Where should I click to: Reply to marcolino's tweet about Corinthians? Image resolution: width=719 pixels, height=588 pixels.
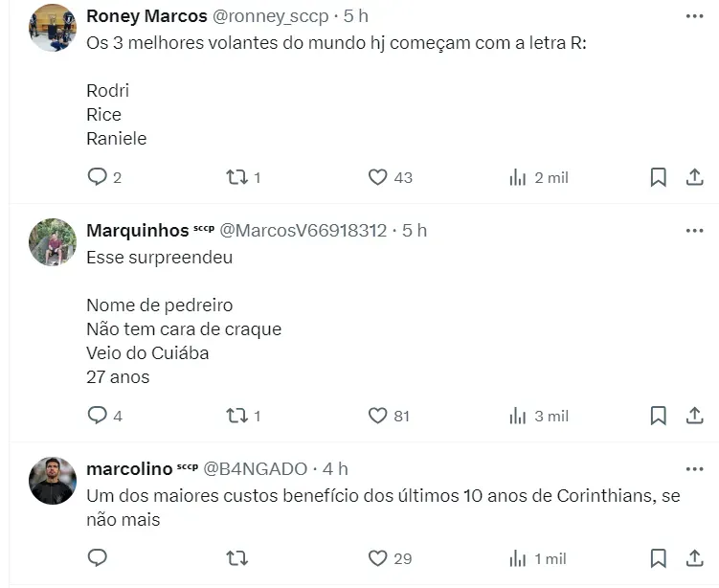point(97,558)
